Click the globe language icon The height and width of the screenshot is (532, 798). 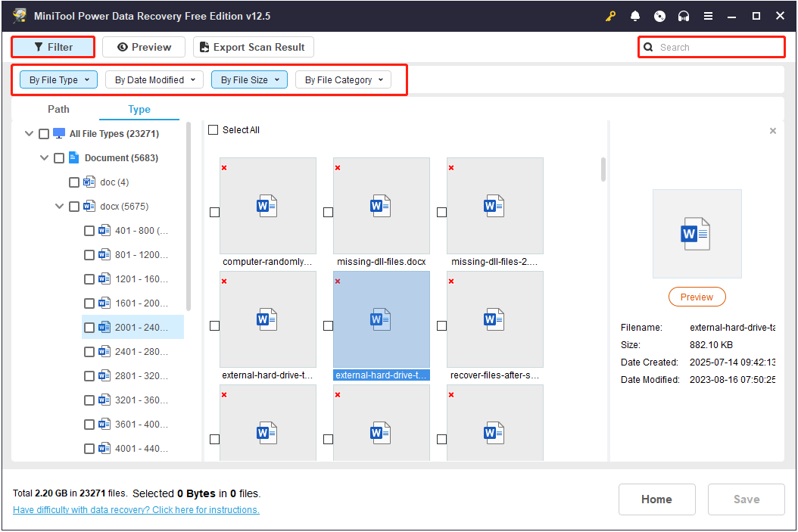659,15
